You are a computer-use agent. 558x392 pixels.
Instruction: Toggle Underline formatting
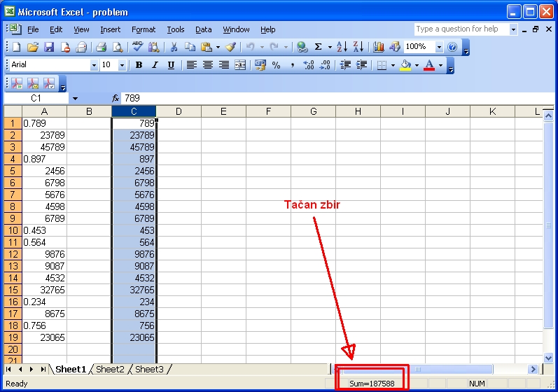[x=171, y=65]
